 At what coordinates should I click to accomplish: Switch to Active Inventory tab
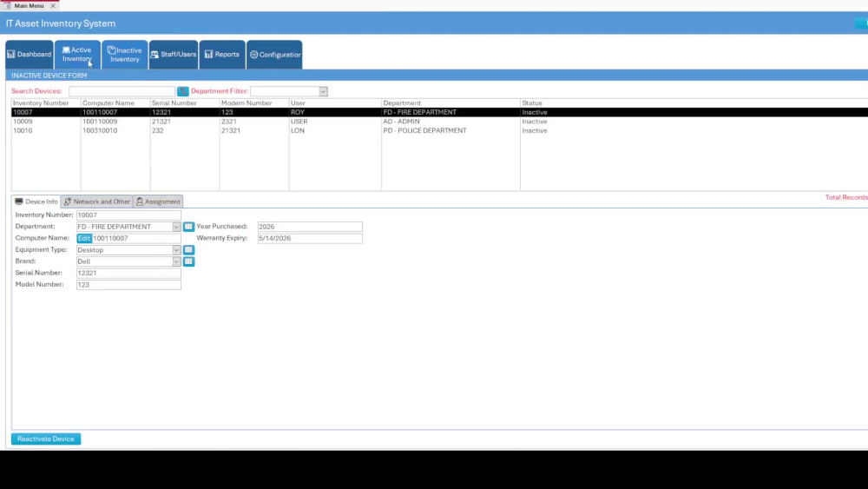77,54
